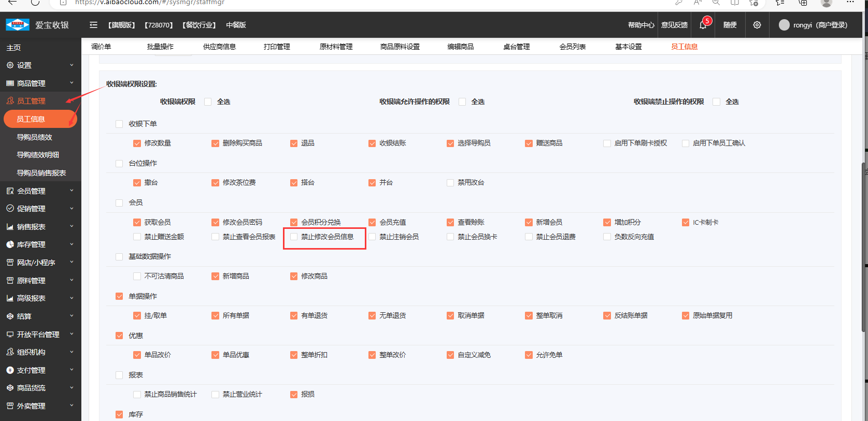Enable 启用下单刷卡授权 checkbox
868x421 pixels.
(x=607, y=143)
